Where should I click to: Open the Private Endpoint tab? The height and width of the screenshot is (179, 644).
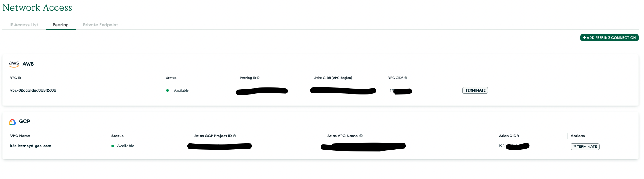[x=100, y=25]
